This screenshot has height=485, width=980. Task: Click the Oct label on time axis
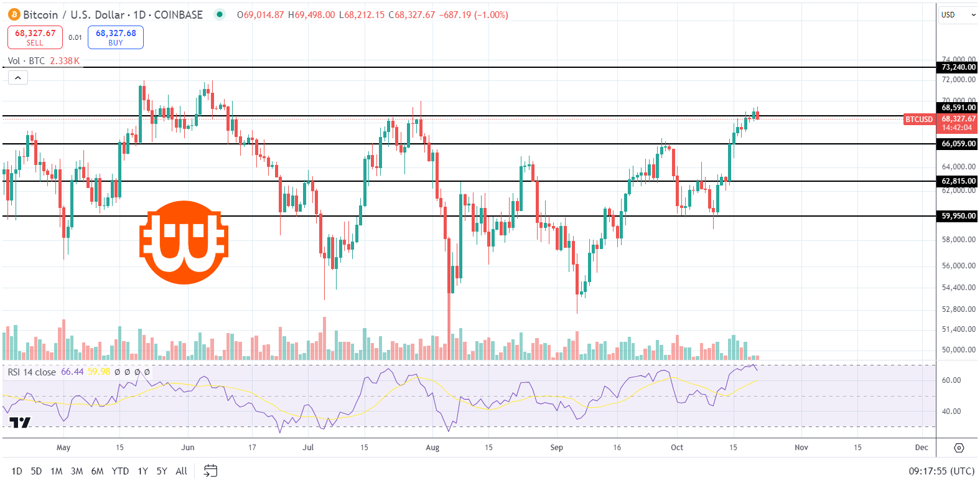pyautogui.click(x=677, y=448)
